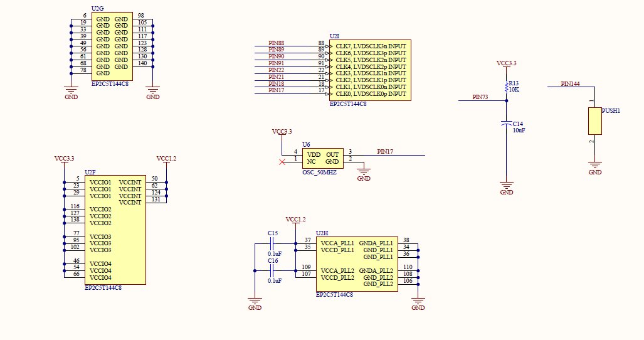644x340 pixels.
Task: Click the 'CLK4, LVDSCLK2p INPUT' pin name
Action: pyautogui.click(x=371, y=66)
